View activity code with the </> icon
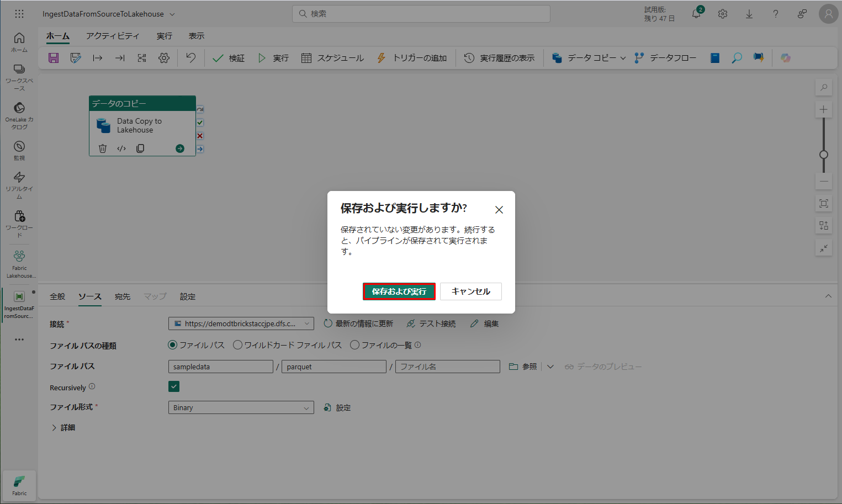This screenshot has height=504, width=842. pyautogui.click(x=121, y=148)
